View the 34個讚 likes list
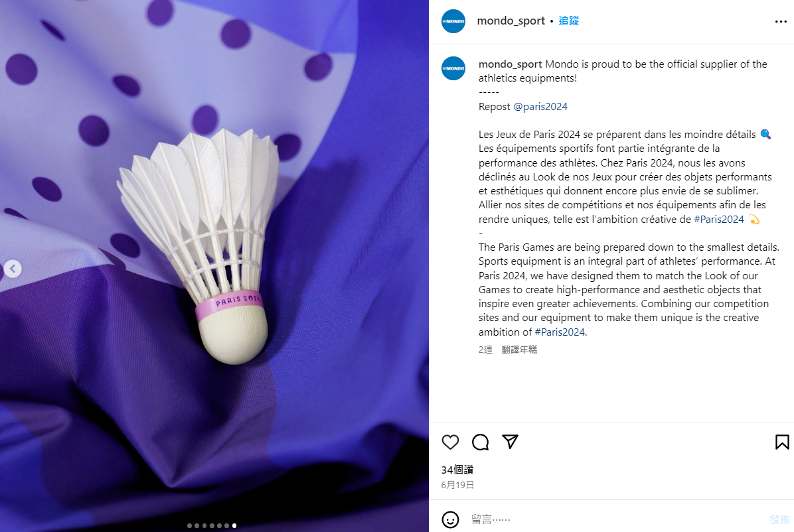794x532 pixels. tap(457, 470)
